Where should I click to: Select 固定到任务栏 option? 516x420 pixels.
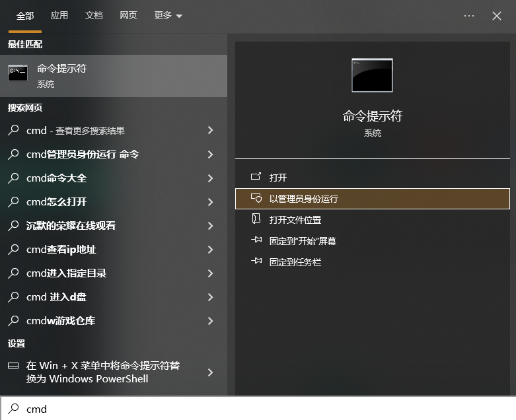point(373,262)
